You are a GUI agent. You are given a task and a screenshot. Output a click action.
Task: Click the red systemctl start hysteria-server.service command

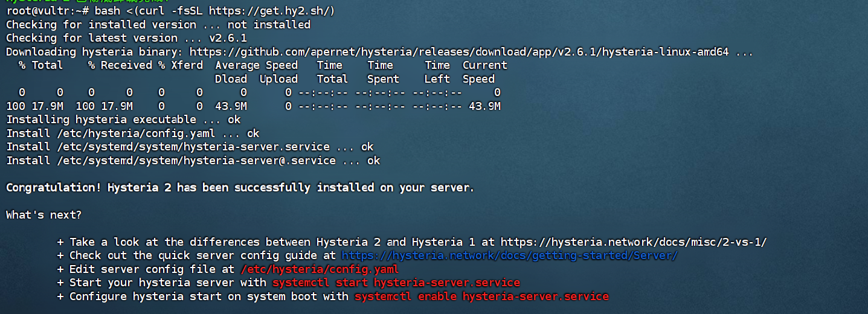396,283
